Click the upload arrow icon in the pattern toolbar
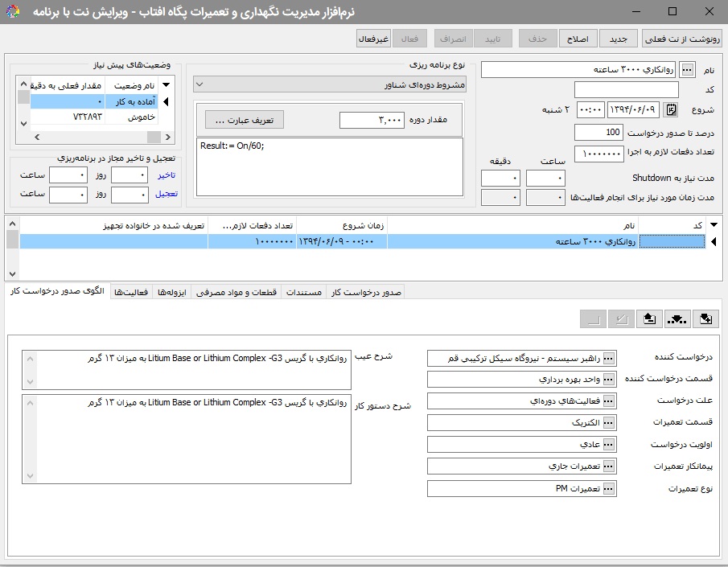Image resolution: width=728 pixels, height=567 pixels. pos(648,319)
